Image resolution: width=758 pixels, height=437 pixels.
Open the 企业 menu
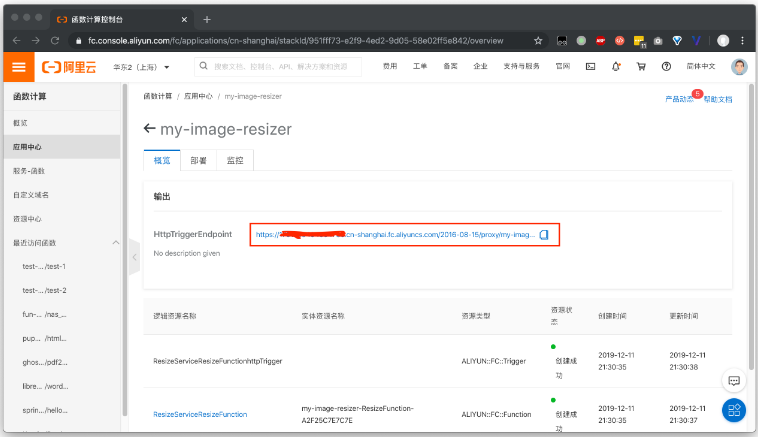[x=480, y=66]
